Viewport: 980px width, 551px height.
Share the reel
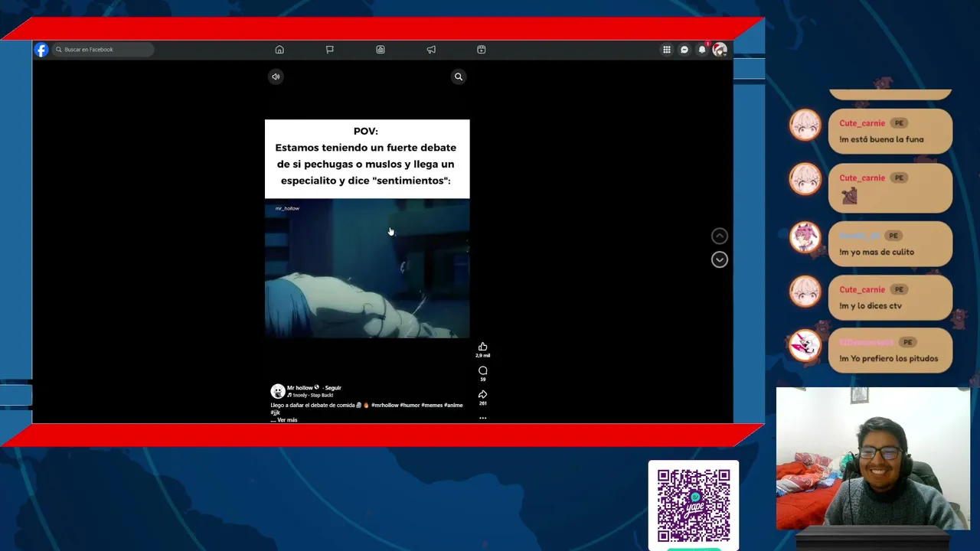click(x=482, y=394)
